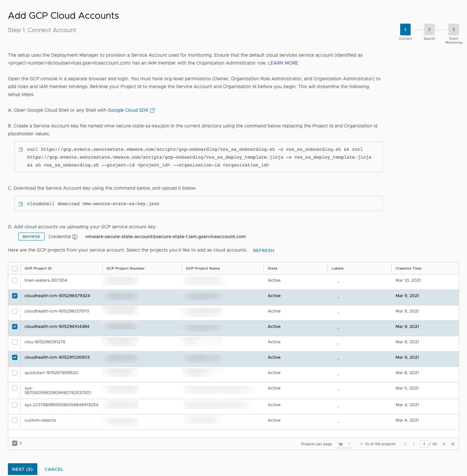
Task: Copy the curl onboarding command
Action: (x=21, y=149)
